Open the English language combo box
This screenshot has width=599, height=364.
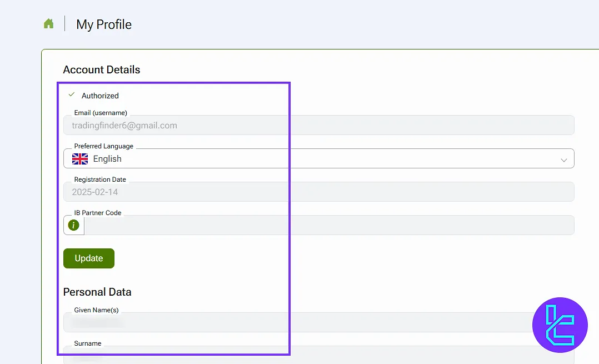tap(318, 159)
